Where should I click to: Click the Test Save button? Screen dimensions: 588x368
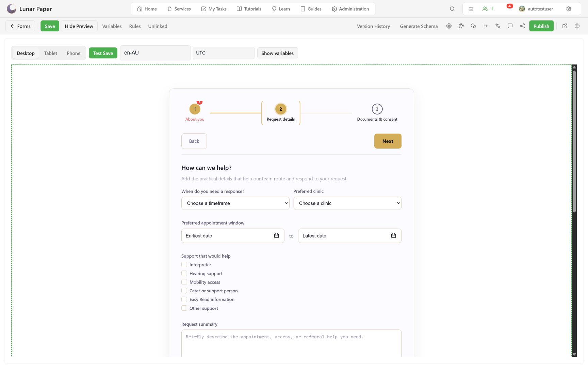(x=103, y=53)
